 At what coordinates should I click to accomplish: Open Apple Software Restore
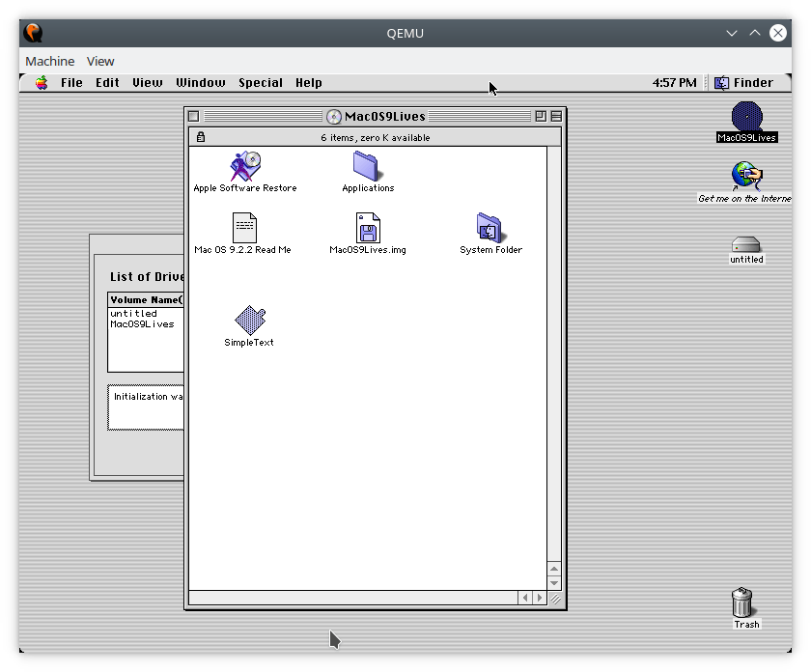pos(244,164)
